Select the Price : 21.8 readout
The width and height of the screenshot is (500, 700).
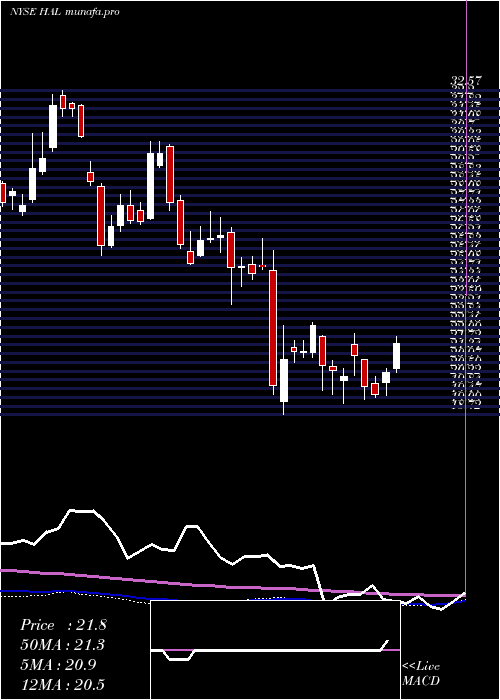[x=63, y=625]
